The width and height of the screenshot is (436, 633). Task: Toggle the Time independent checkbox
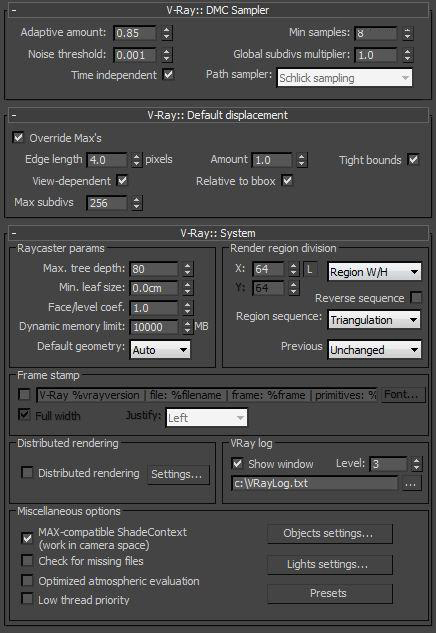168,75
